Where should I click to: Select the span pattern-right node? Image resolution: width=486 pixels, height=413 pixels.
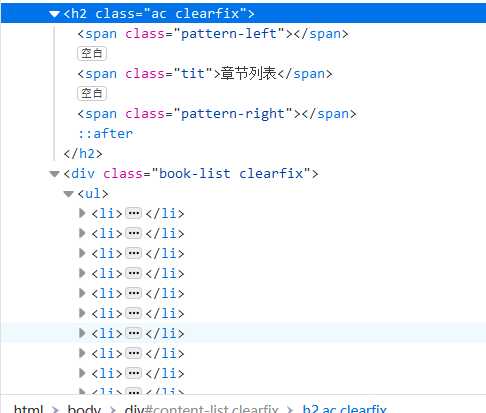click(217, 114)
